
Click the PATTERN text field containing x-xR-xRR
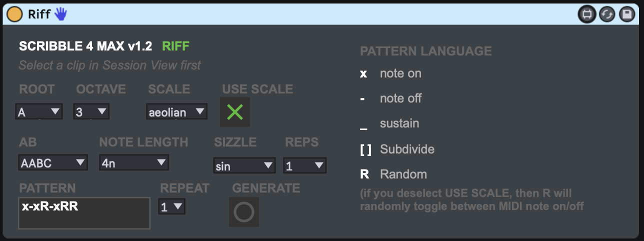(x=84, y=213)
